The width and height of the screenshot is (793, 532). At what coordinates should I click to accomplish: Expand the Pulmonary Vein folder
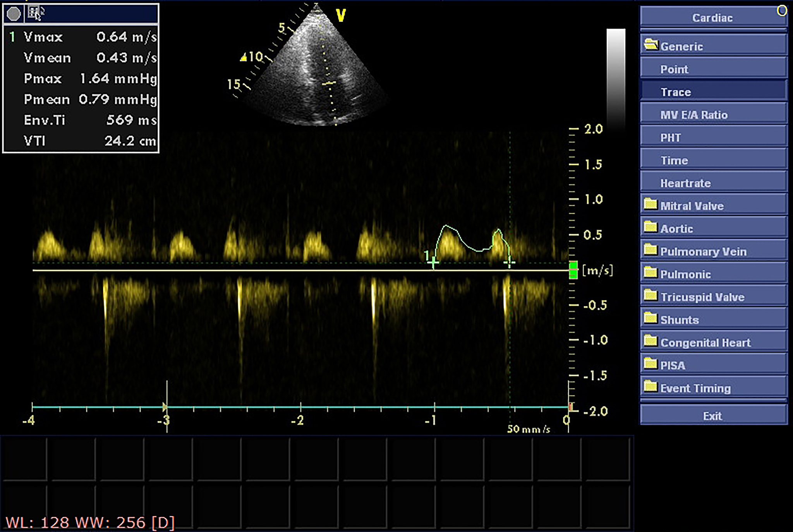point(651,250)
